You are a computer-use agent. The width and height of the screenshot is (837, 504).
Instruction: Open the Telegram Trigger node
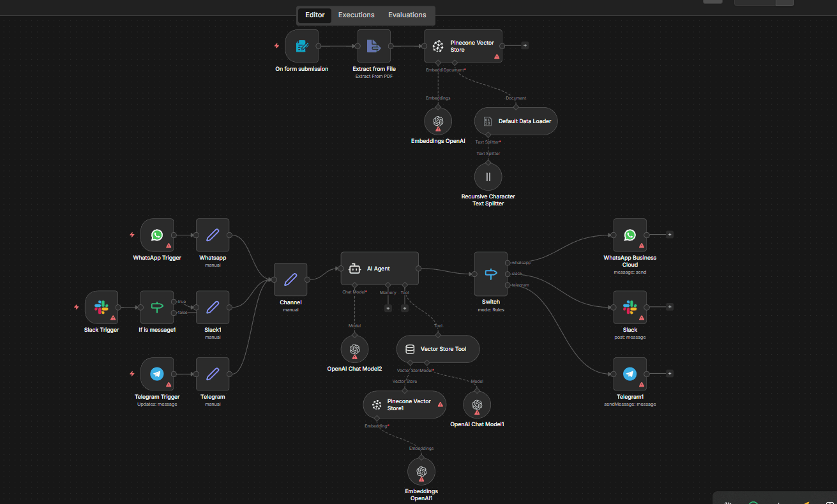[157, 374]
